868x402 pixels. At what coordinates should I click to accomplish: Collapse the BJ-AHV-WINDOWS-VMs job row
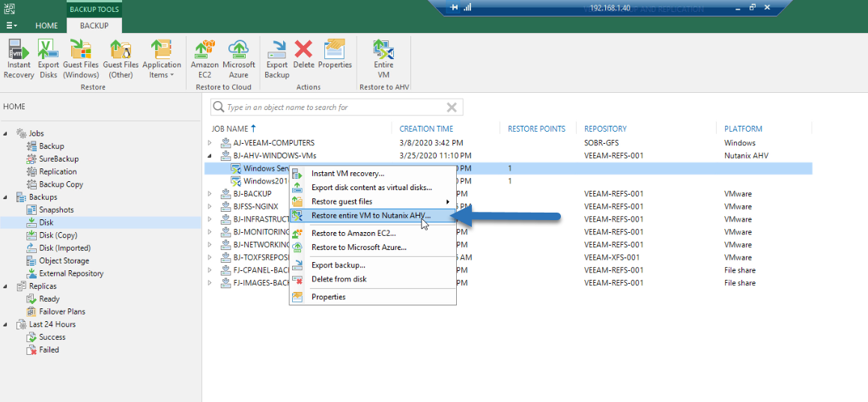pyautogui.click(x=210, y=156)
